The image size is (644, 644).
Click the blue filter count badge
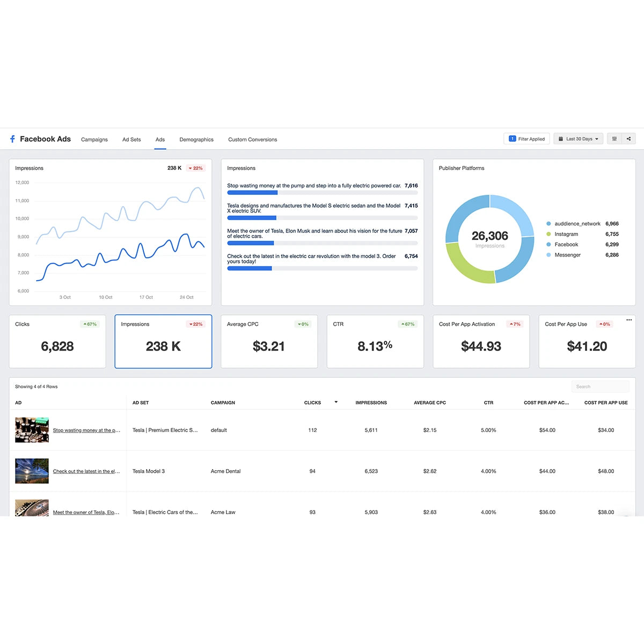pyautogui.click(x=512, y=139)
